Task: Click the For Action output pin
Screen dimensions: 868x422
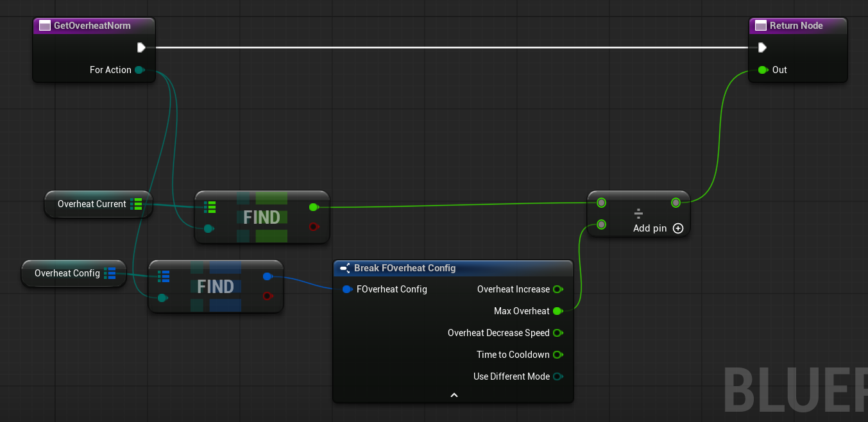Action: [139, 70]
